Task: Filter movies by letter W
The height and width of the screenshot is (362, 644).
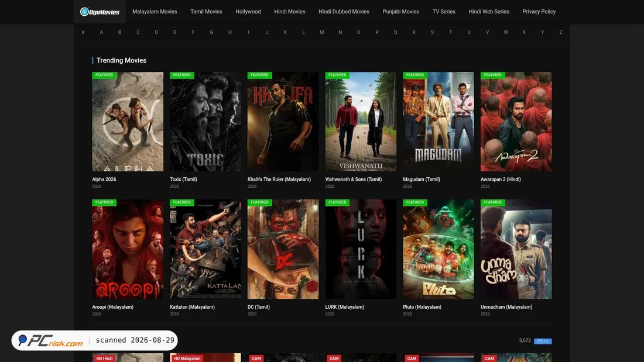Action: [506, 32]
